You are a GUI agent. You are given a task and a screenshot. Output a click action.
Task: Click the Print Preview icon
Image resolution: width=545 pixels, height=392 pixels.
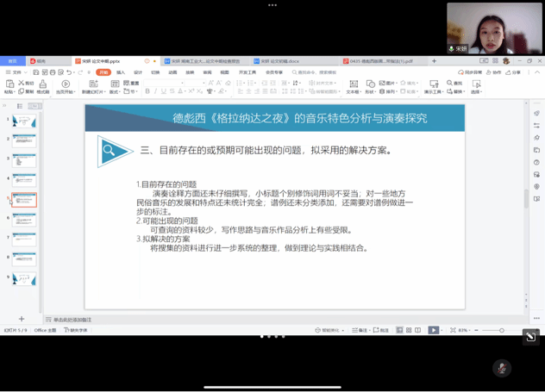61,72
